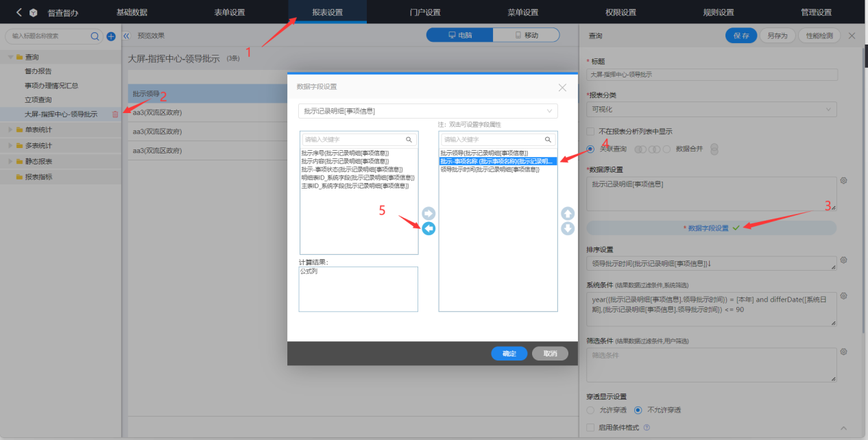Close the 数据字段设置 dialog
The height and width of the screenshot is (440, 868).
pyautogui.click(x=562, y=87)
